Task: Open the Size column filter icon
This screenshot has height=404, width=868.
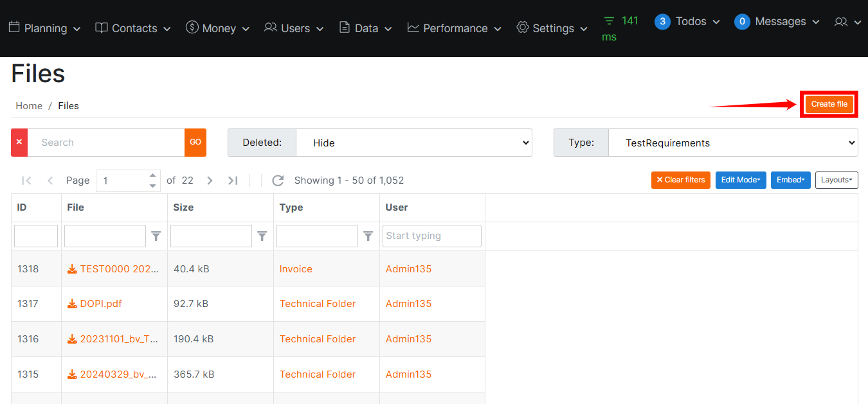Action: [262, 236]
